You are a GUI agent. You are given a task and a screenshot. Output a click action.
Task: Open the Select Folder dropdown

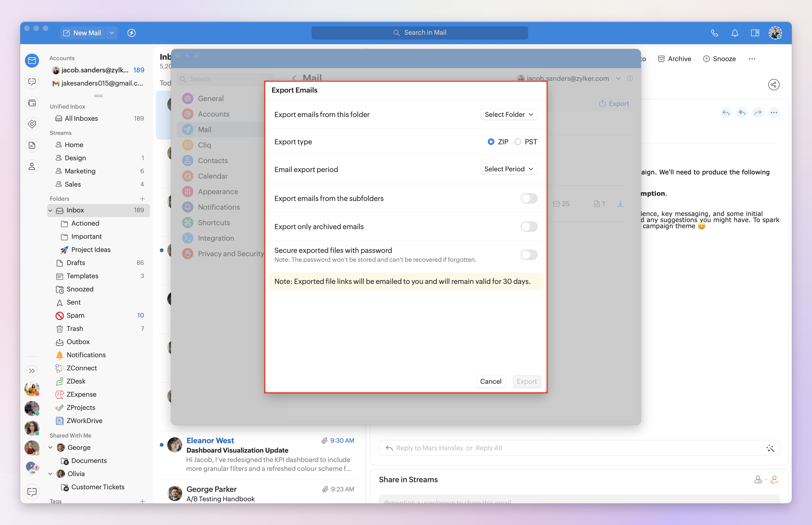[x=509, y=114]
